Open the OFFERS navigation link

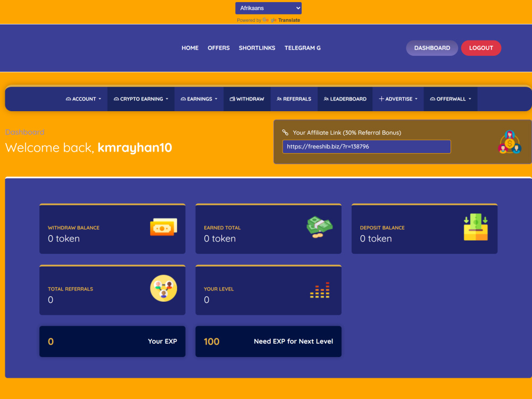pos(219,48)
